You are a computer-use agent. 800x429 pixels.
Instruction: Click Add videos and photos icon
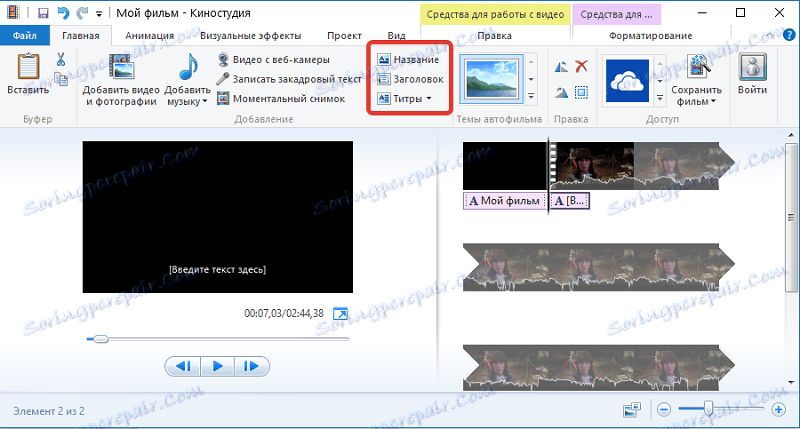[x=121, y=66]
